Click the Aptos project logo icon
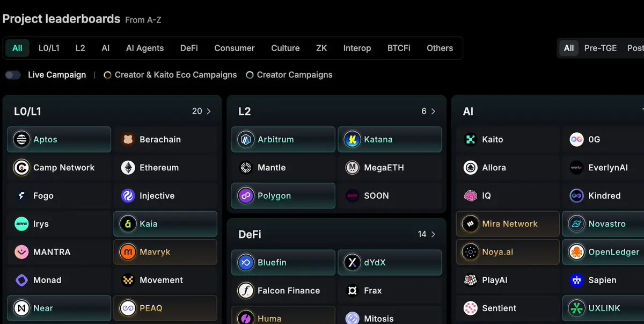 (x=21, y=139)
